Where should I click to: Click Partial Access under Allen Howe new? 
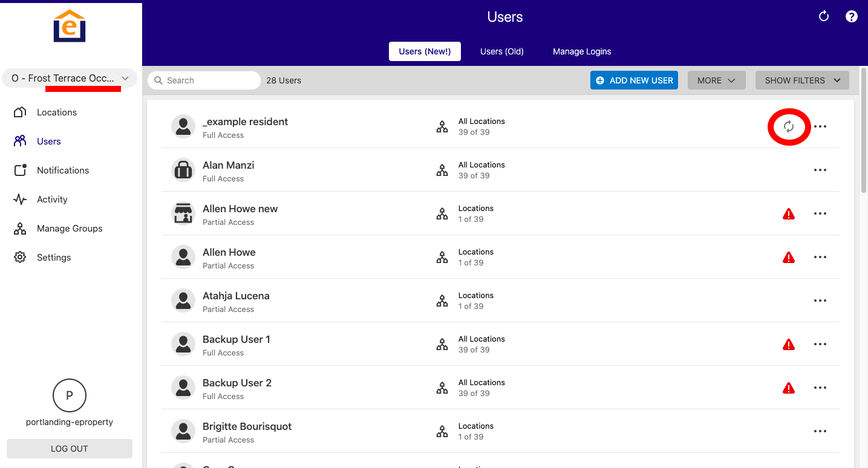228,222
